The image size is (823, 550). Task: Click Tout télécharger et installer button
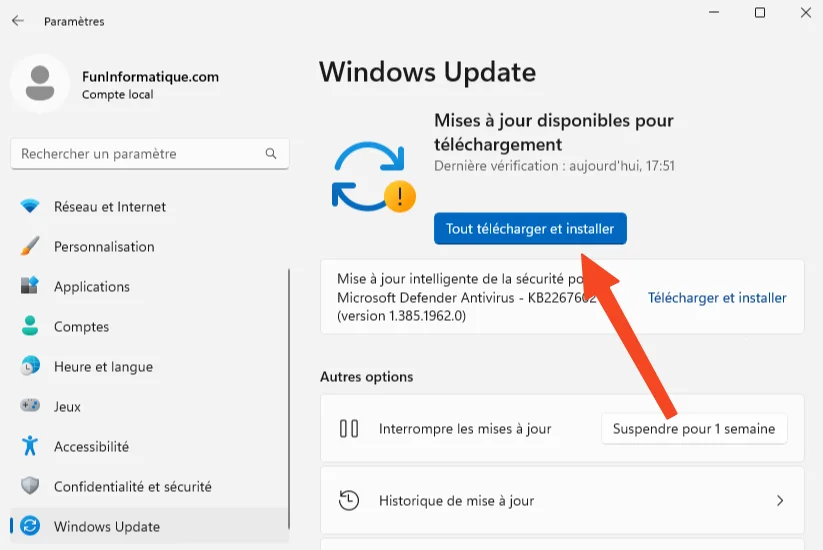coord(530,228)
